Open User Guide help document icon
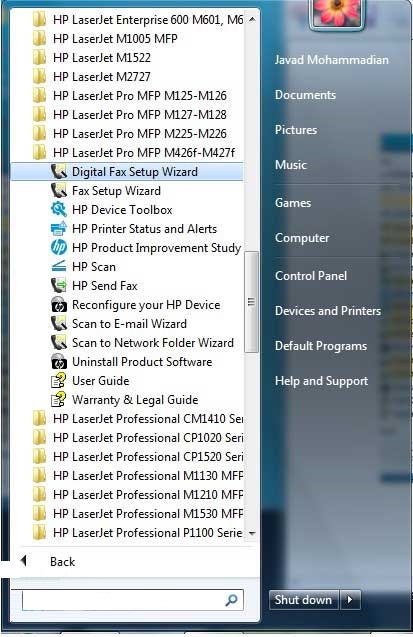413x637 pixels. point(59,381)
